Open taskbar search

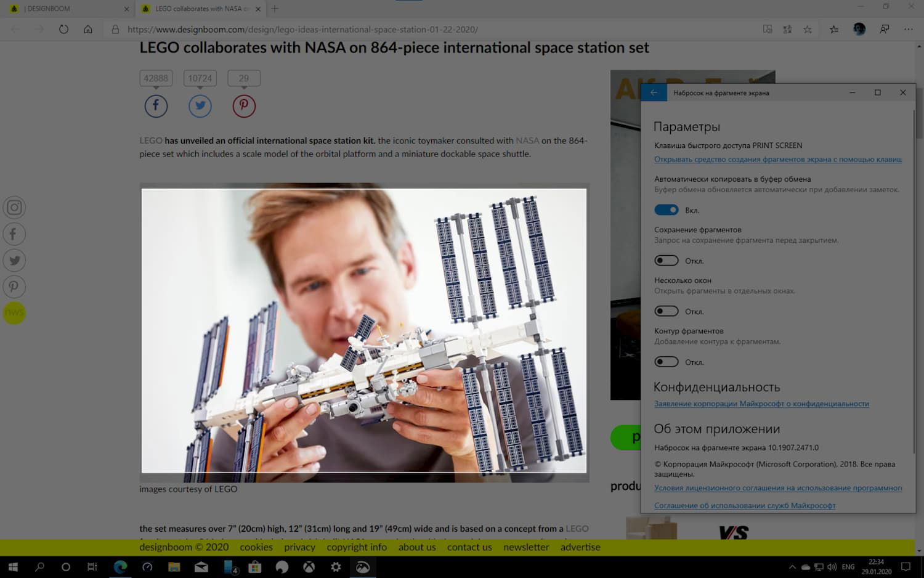pyautogui.click(x=39, y=567)
